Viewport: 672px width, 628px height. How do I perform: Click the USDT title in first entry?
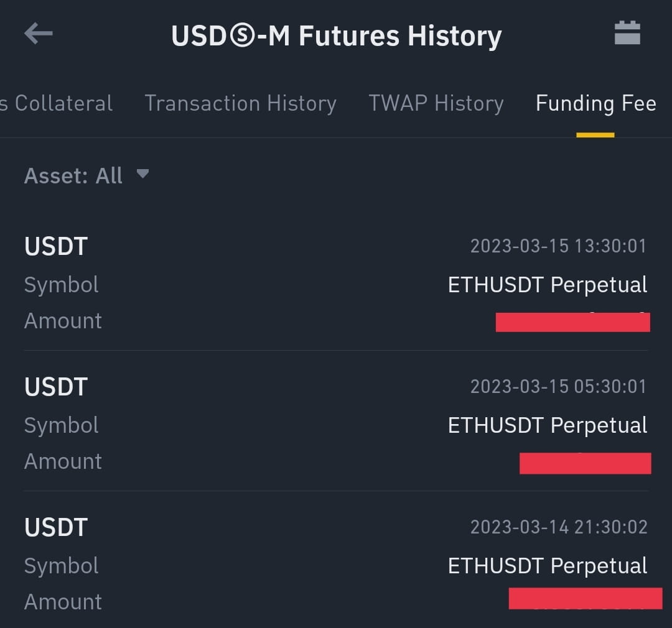click(56, 246)
